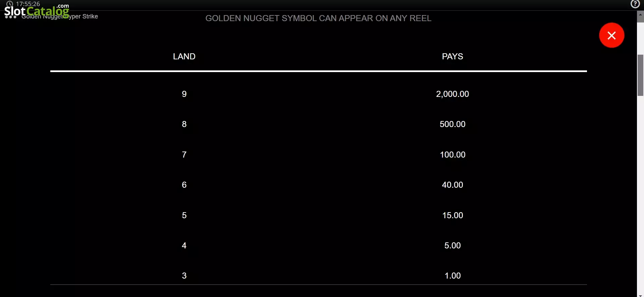
Task: Click the clock icon beside the time
Action: [10, 4]
